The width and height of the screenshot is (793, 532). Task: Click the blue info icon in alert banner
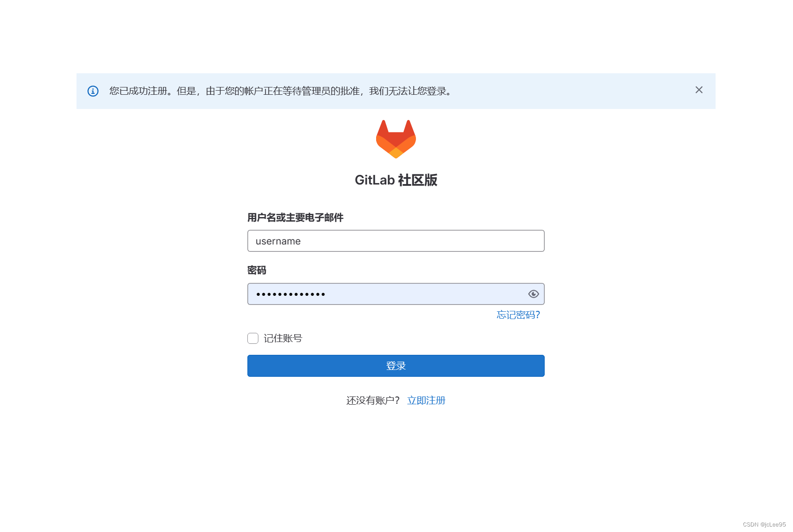tap(93, 91)
